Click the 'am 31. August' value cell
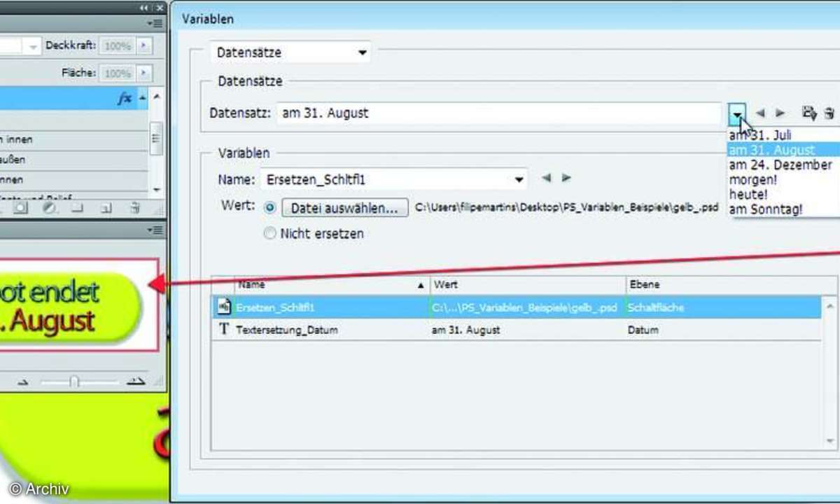The height and width of the screenshot is (504, 840). 466,330
